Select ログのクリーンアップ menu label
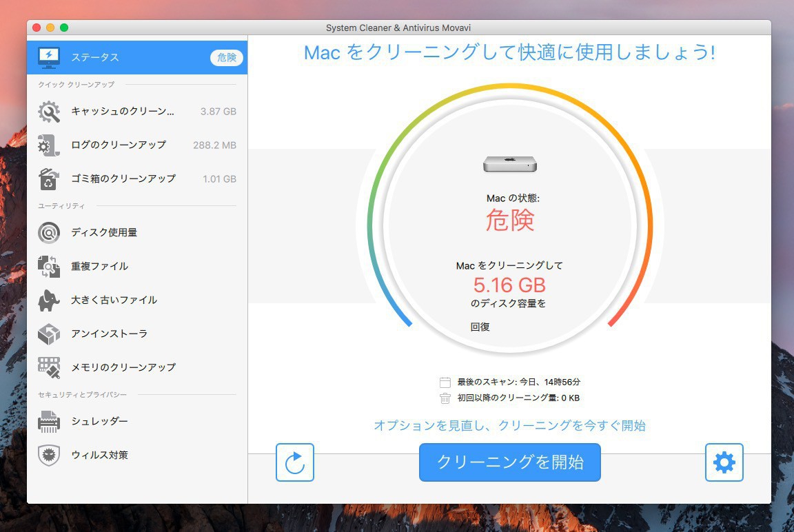The width and height of the screenshot is (794, 532). click(x=119, y=145)
